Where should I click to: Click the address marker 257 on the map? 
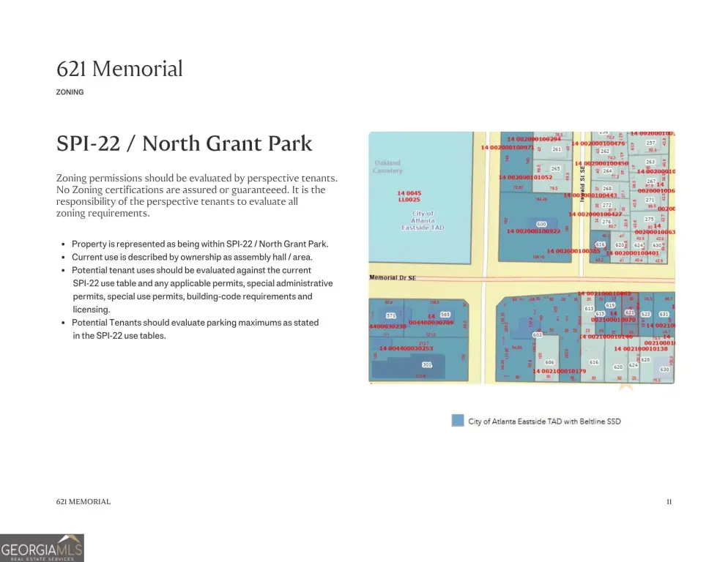tap(650, 143)
